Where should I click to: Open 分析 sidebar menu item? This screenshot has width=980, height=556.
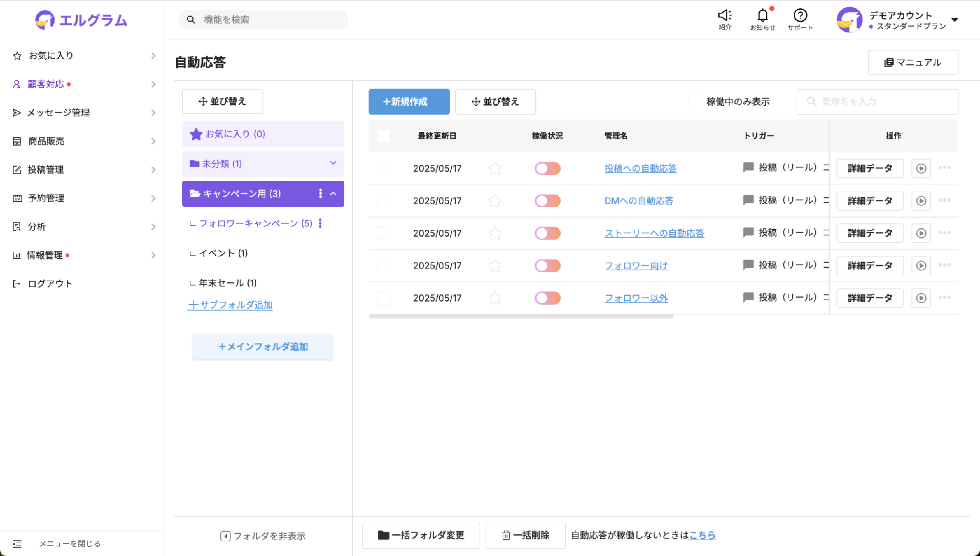click(37, 227)
